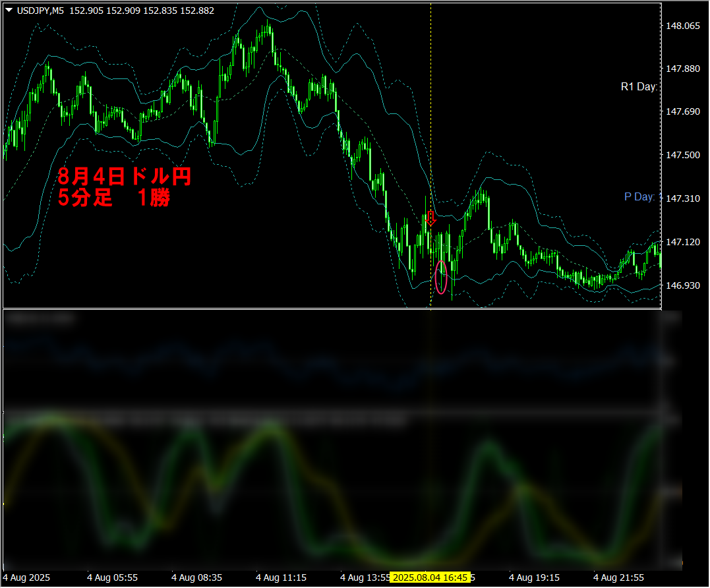Click the 147.500 price axis label

[683, 155]
